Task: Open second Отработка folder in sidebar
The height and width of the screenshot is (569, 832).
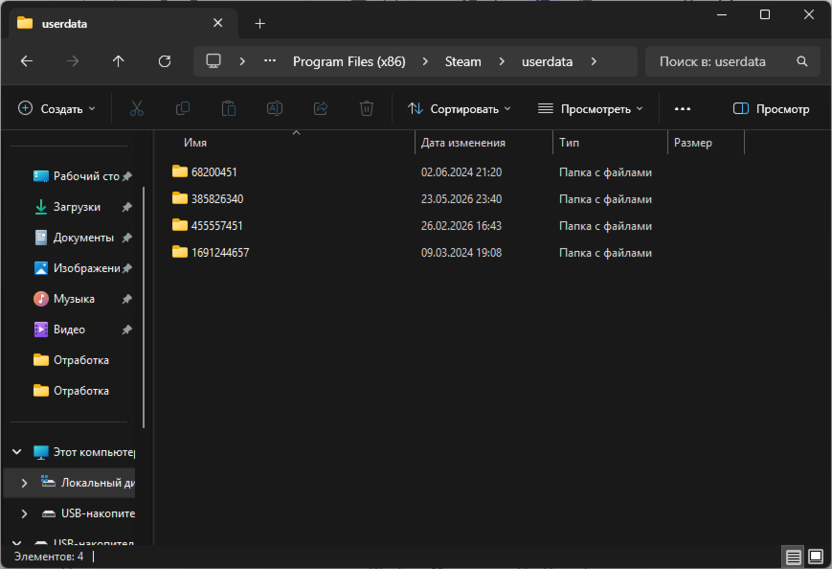Action: [x=71, y=391]
